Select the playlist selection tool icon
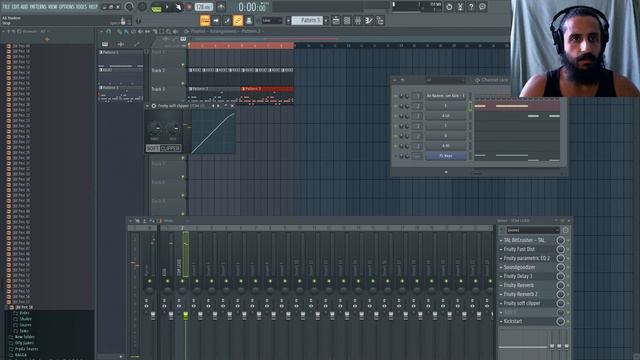 click(x=162, y=31)
